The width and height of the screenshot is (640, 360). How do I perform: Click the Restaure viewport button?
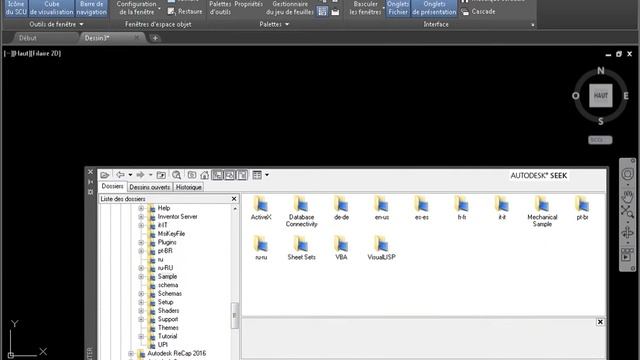coord(185,11)
